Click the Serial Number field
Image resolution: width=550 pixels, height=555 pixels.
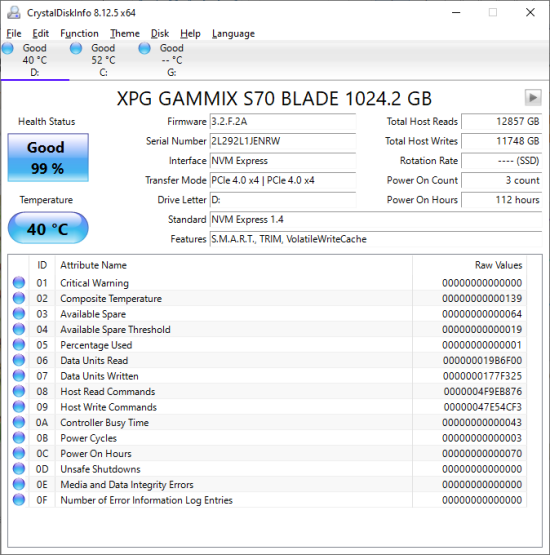point(283,141)
